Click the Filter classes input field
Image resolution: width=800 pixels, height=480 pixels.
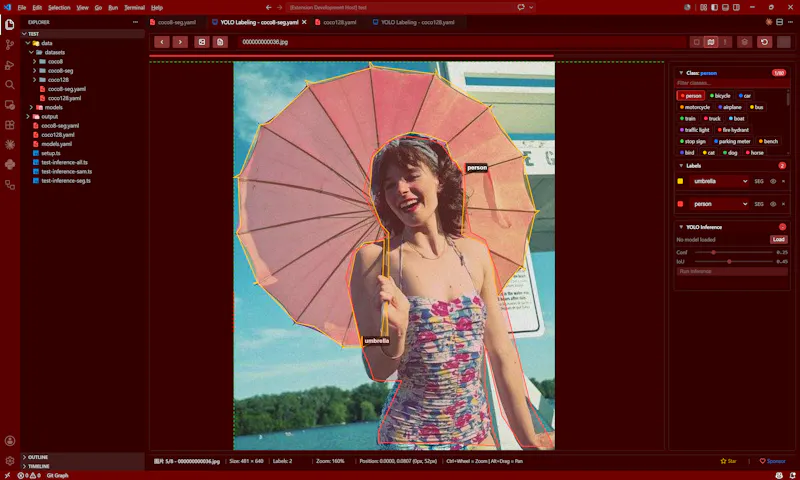tap(732, 83)
